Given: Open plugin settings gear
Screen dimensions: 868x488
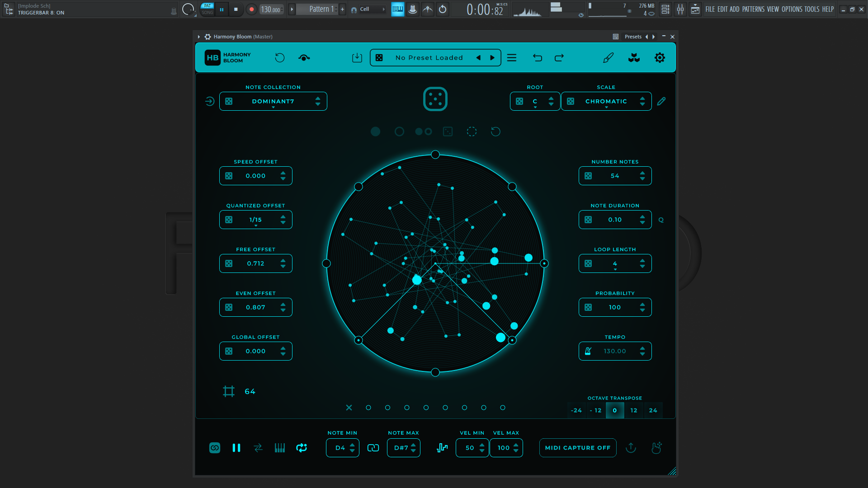Looking at the screenshot, I should (660, 58).
